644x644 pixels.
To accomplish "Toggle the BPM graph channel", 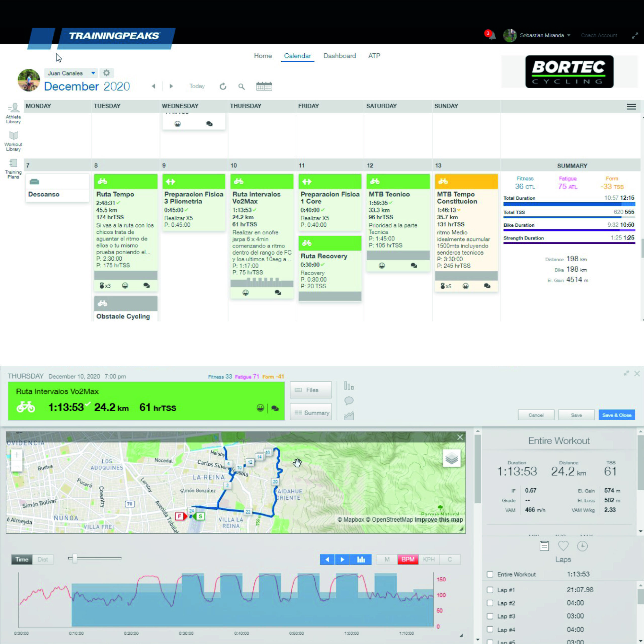I will tap(408, 559).
